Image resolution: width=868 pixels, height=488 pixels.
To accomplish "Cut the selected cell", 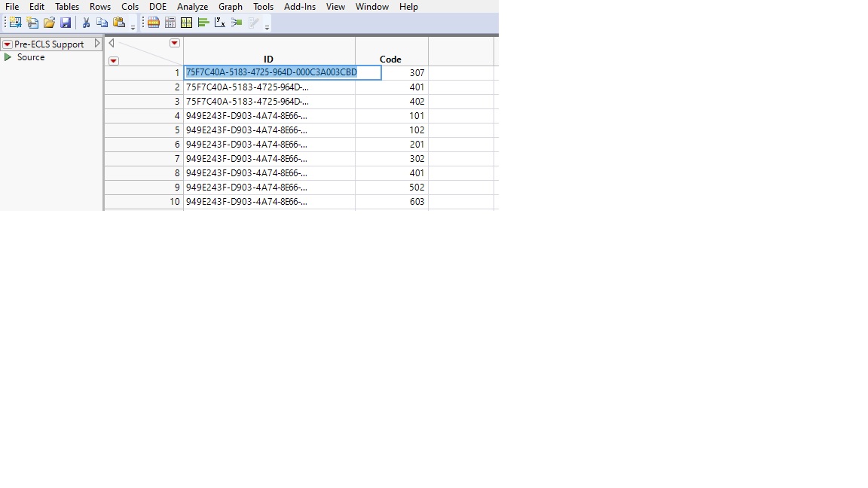I will [x=85, y=22].
